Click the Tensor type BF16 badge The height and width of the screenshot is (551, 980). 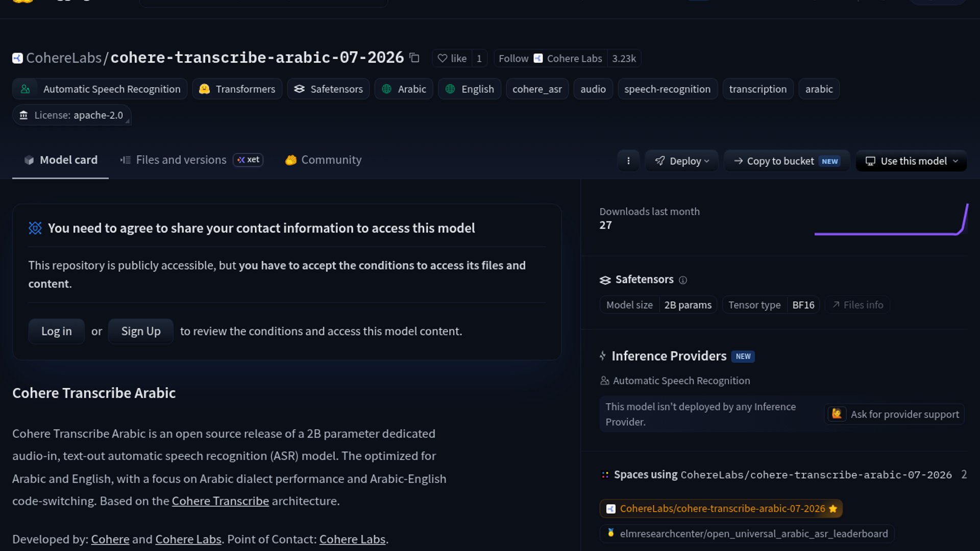click(x=771, y=305)
